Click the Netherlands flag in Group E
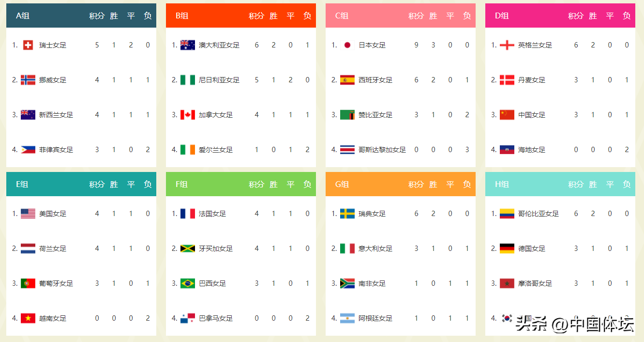644x342 pixels. tap(28, 249)
